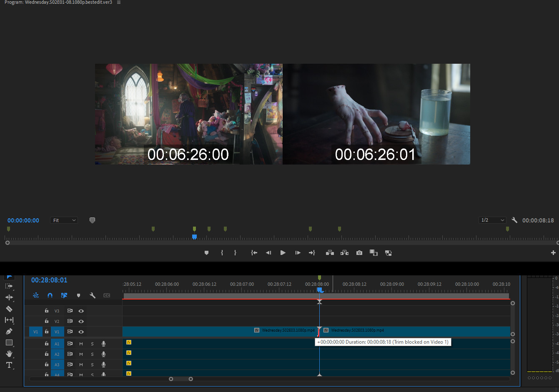Open Program monitor settings wrench

[x=514, y=220]
